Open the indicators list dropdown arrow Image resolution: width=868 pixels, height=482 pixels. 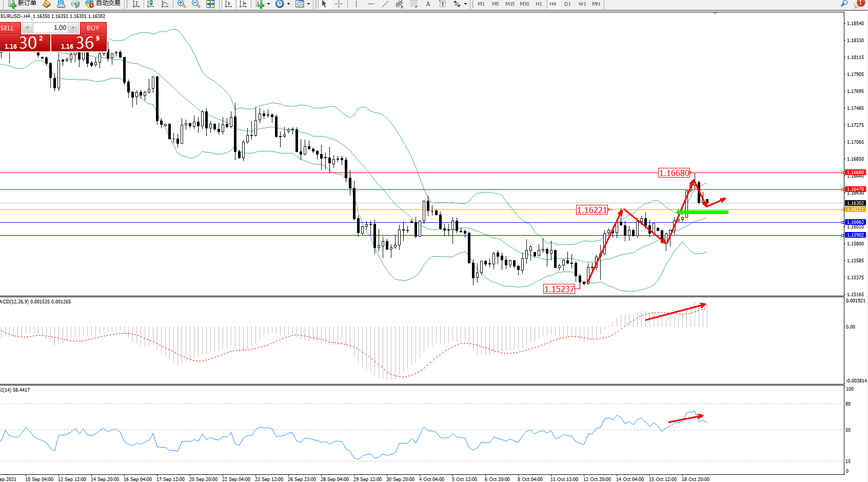268,4
